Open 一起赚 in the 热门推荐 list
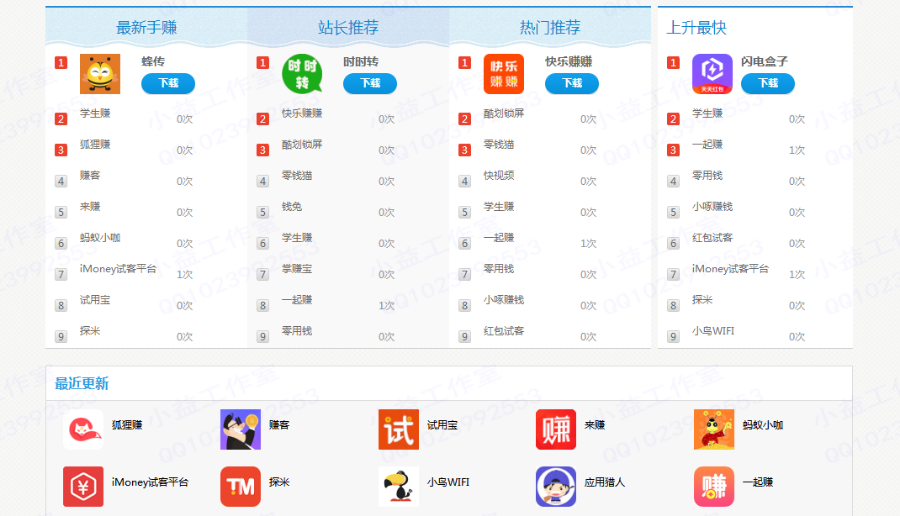 pyautogui.click(x=499, y=238)
